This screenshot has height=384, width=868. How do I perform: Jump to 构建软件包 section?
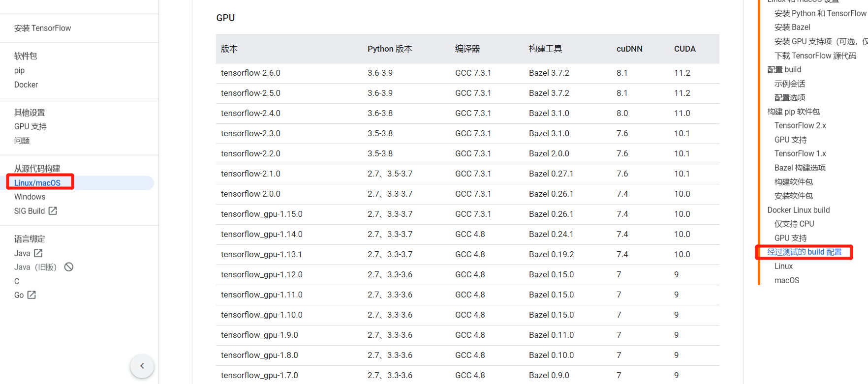click(794, 182)
